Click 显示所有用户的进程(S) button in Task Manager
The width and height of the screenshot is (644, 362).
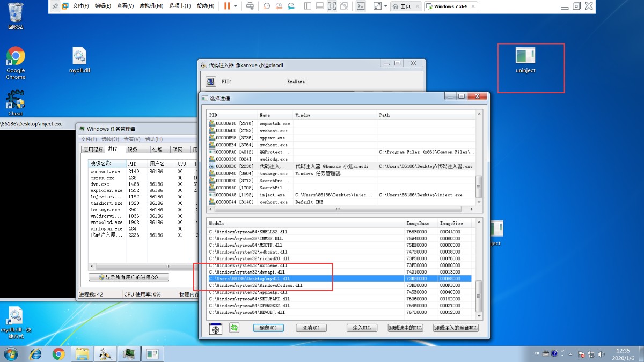coord(129,277)
